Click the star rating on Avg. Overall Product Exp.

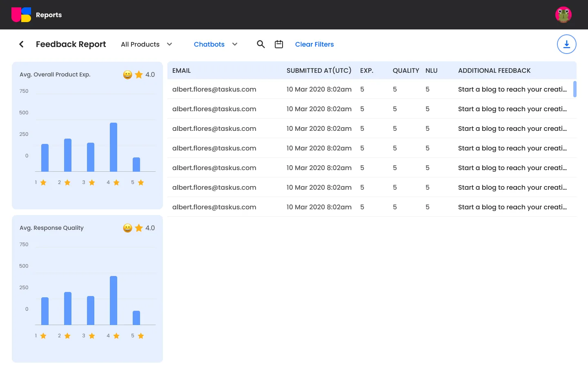[139, 74]
